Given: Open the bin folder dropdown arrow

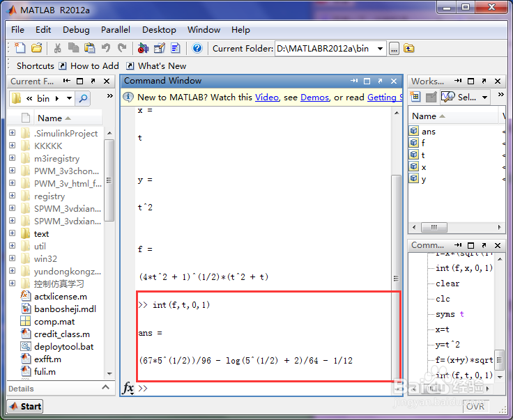Looking at the screenshot, I should [69, 98].
